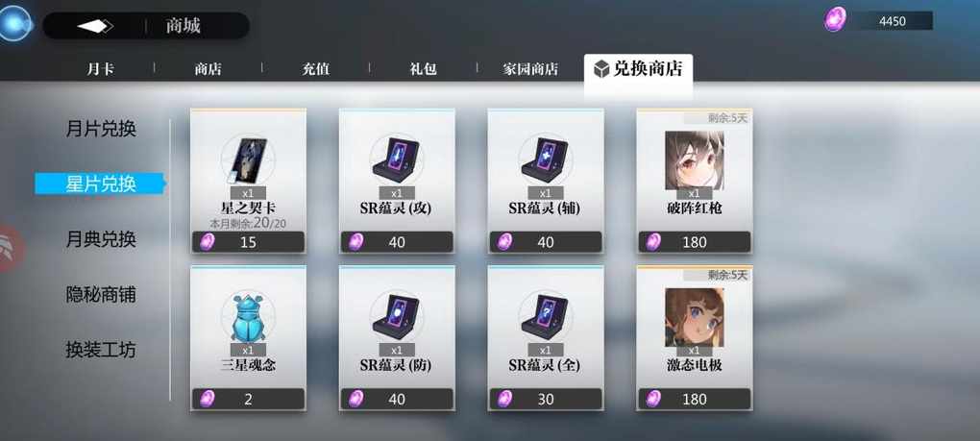The height and width of the screenshot is (441, 980).
Task: Click the purple star-chip currency icon at top
Action: tap(834, 20)
